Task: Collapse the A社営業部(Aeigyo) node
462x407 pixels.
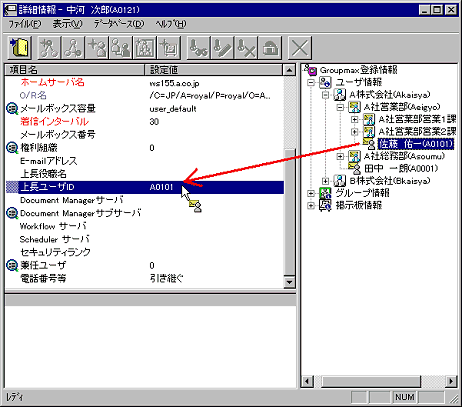Action: (x=340, y=107)
